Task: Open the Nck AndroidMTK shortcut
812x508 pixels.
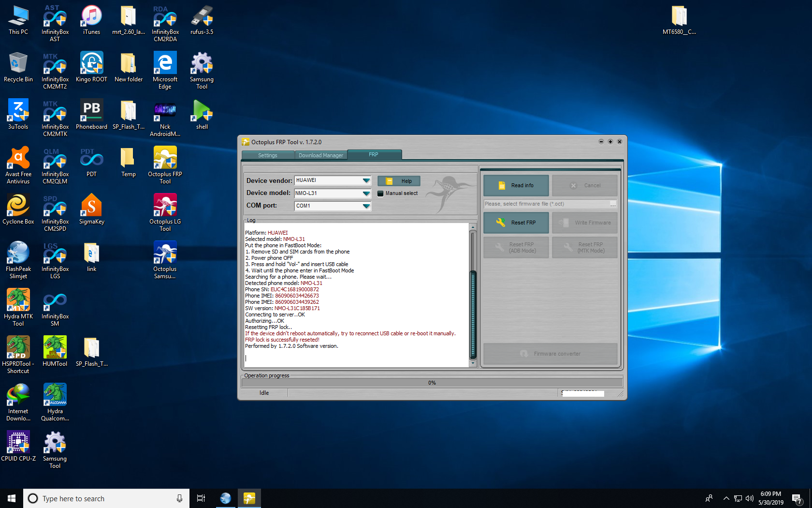Action: (165, 117)
